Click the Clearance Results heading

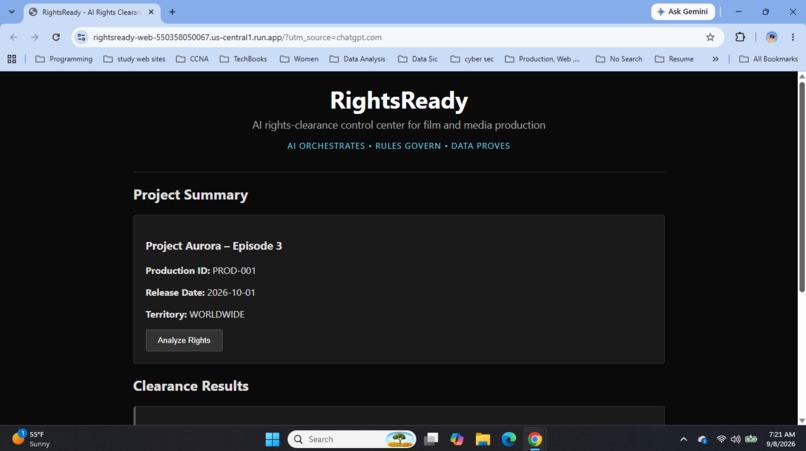pyautogui.click(x=190, y=386)
